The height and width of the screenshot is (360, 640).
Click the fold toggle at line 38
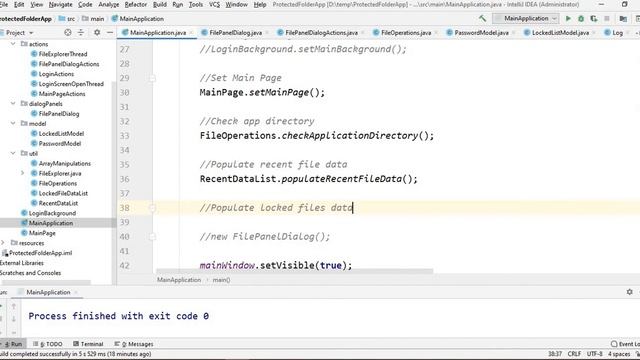(152, 208)
